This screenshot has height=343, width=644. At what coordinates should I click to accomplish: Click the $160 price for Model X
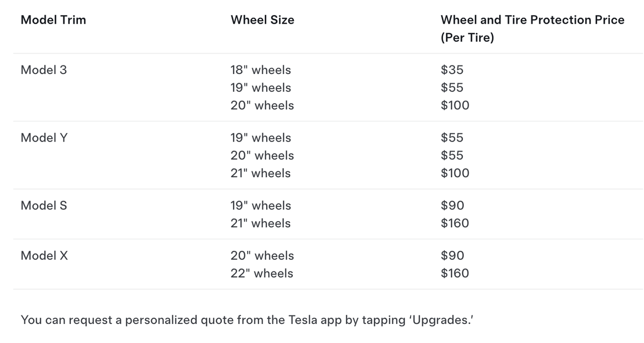pos(455,273)
